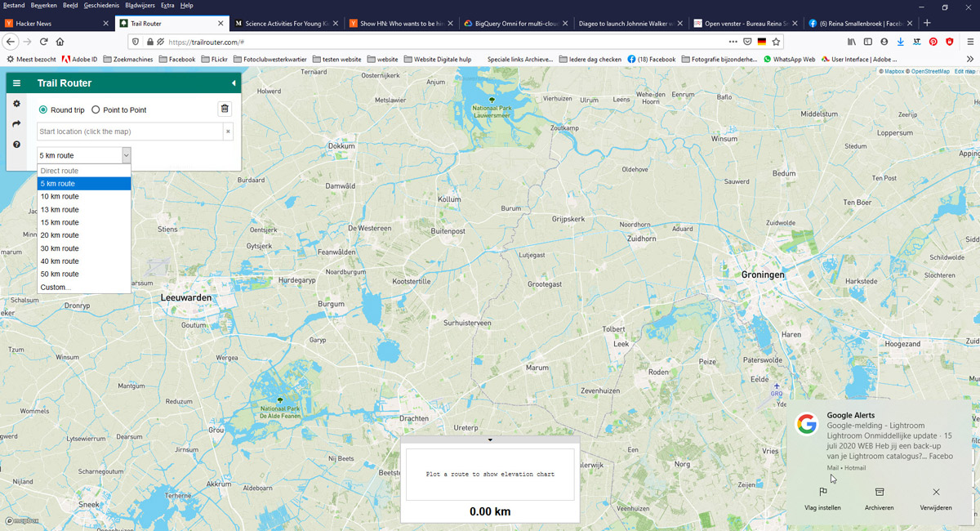Image resolution: width=980 pixels, height=531 pixels.
Task: Choose Direct route from the list
Action: 84,171
